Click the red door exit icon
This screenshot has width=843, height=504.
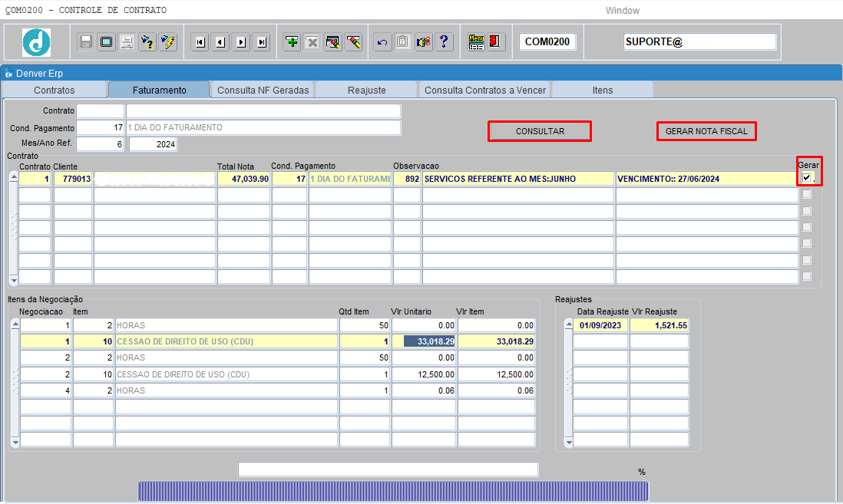point(494,42)
